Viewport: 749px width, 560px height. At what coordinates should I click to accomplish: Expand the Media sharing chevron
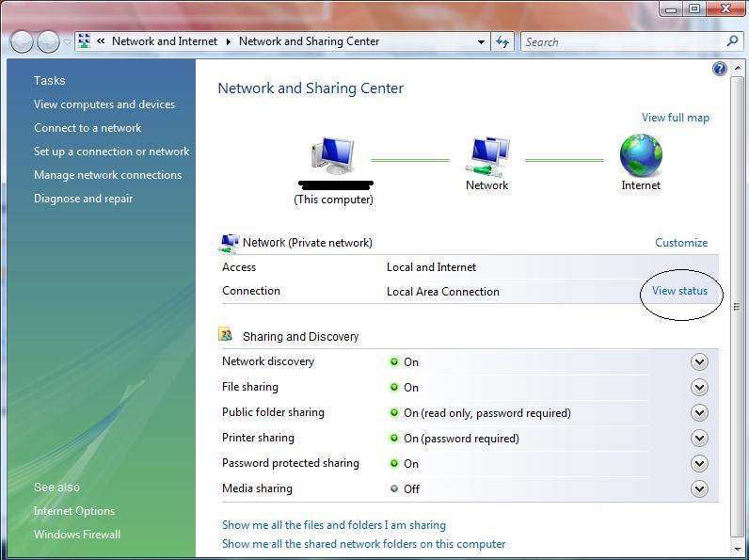699,488
